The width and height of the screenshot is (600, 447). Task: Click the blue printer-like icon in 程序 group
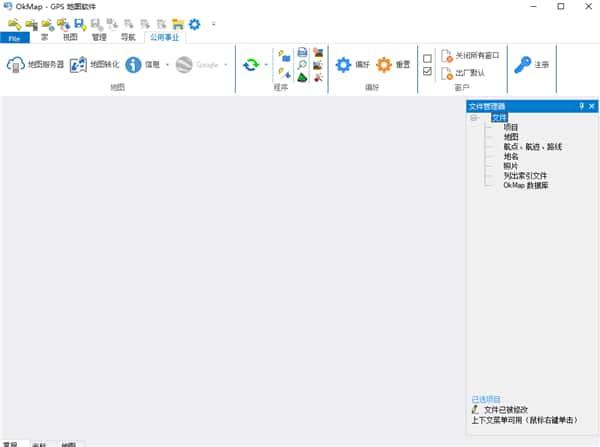302,52
